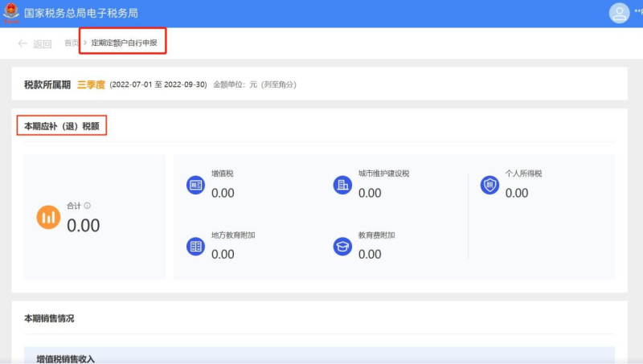This screenshot has width=643, height=364.
Task: Click the 教育费附加 graduation cap icon
Action: (342, 246)
